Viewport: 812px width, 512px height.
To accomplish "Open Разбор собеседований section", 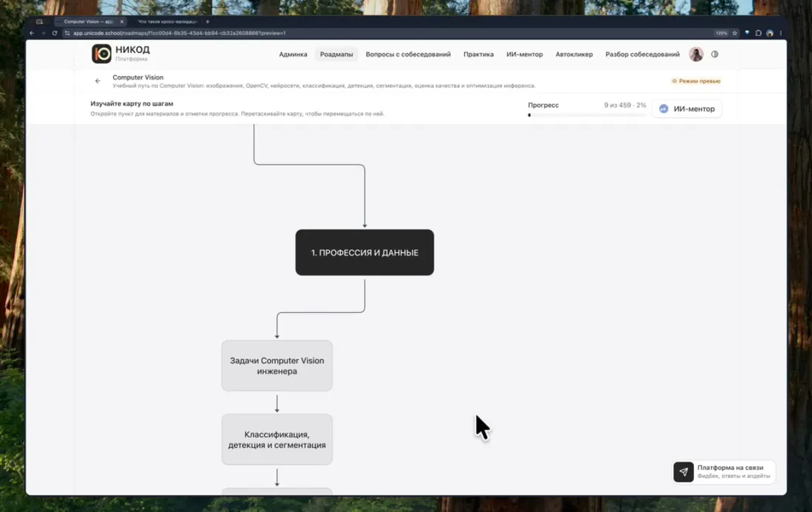I will click(642, 55).
